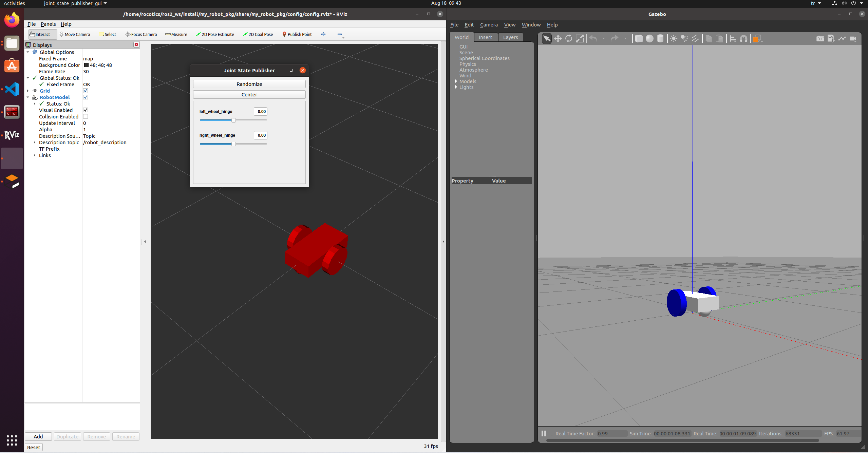The width and height of the screenshot is (868, 453).
Task: Click the Center button in Joint State Publisher
Action: click(x=249, y=95)
